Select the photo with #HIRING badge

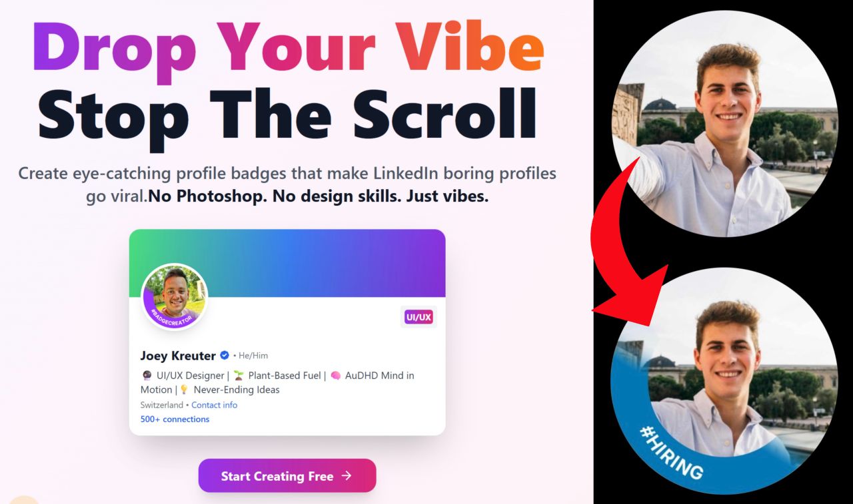click(x=724, y=380)
